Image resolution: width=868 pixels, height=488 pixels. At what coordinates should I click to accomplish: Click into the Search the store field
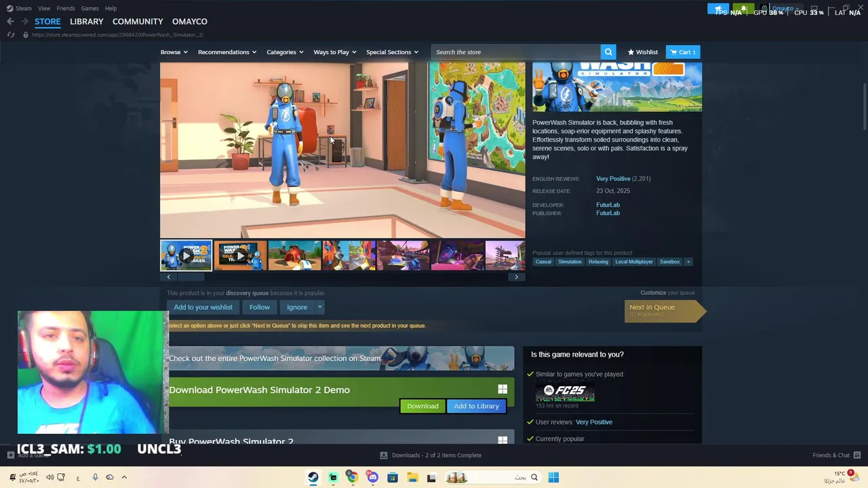pos(515,52)
